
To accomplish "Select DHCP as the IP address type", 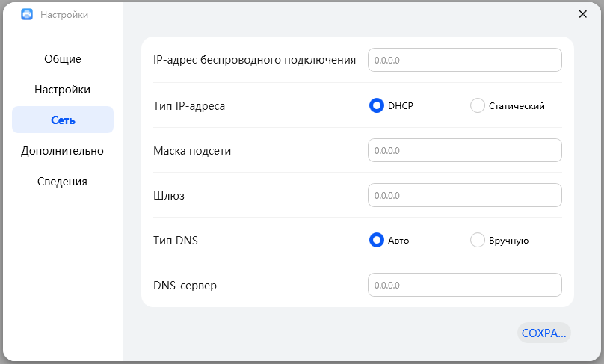I will coord(377,105).
